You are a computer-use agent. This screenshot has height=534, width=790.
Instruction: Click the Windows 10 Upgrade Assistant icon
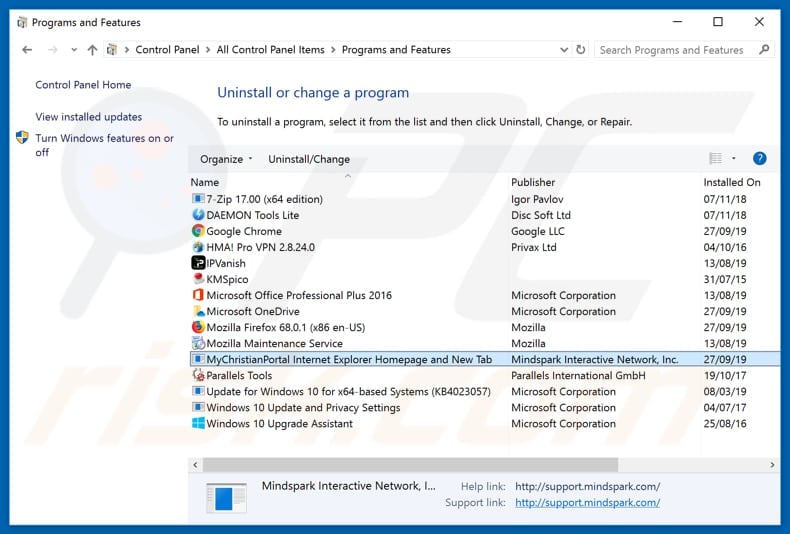click(x=198, y=424)
